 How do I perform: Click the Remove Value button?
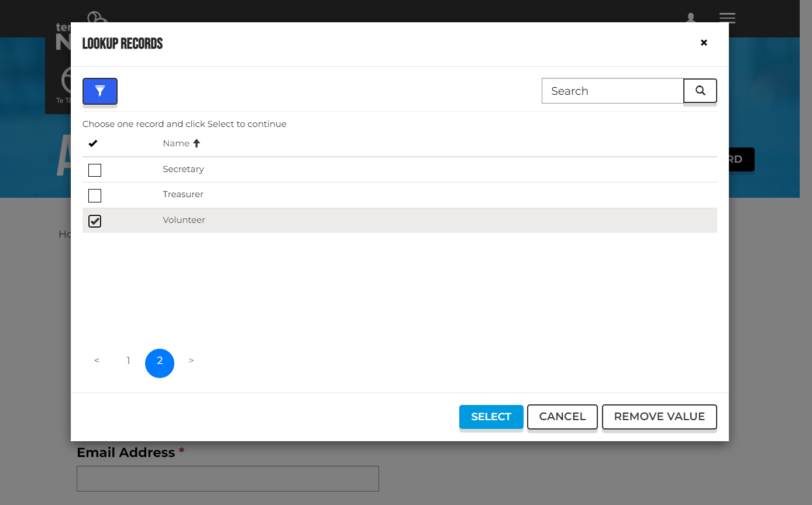(659, 417)
